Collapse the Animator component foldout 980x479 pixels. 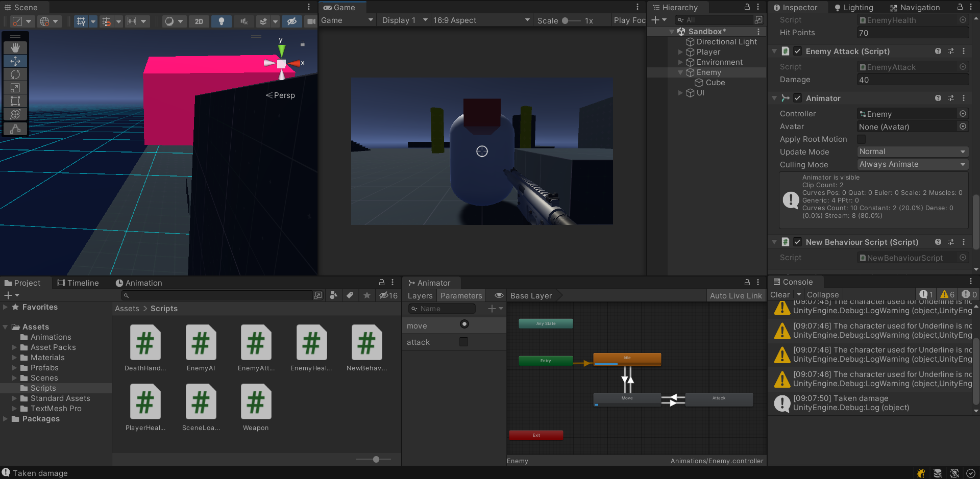tap(774, 98)
